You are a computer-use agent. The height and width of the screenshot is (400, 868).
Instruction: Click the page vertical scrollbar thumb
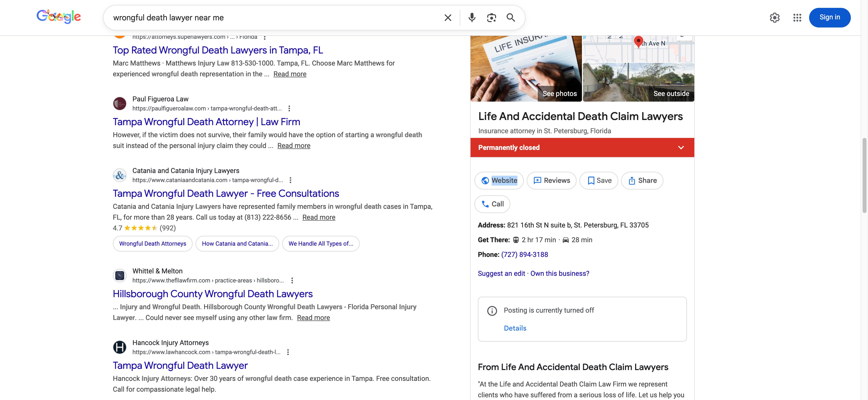click(864, 175)
